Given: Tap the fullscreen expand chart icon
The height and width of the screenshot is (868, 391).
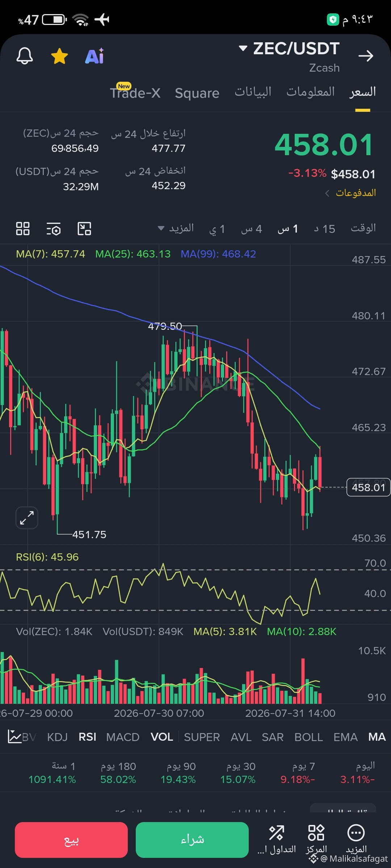Looking at the screenshot, I should (27, 518).
